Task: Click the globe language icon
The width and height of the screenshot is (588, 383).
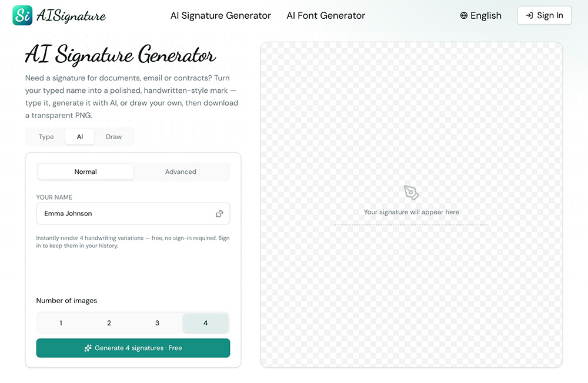Action: point(464,15)
